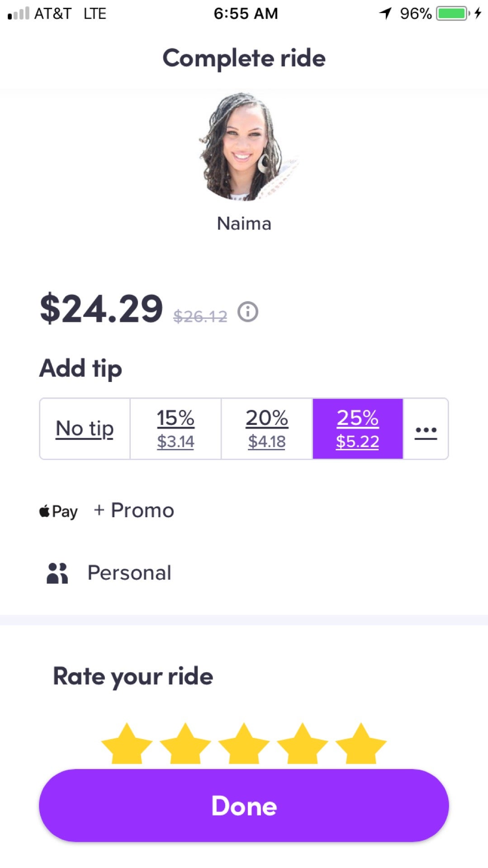The width and height of the screenshot is (488, 868).
Task: Rate ride with the first star
Action: pos(127,744)
